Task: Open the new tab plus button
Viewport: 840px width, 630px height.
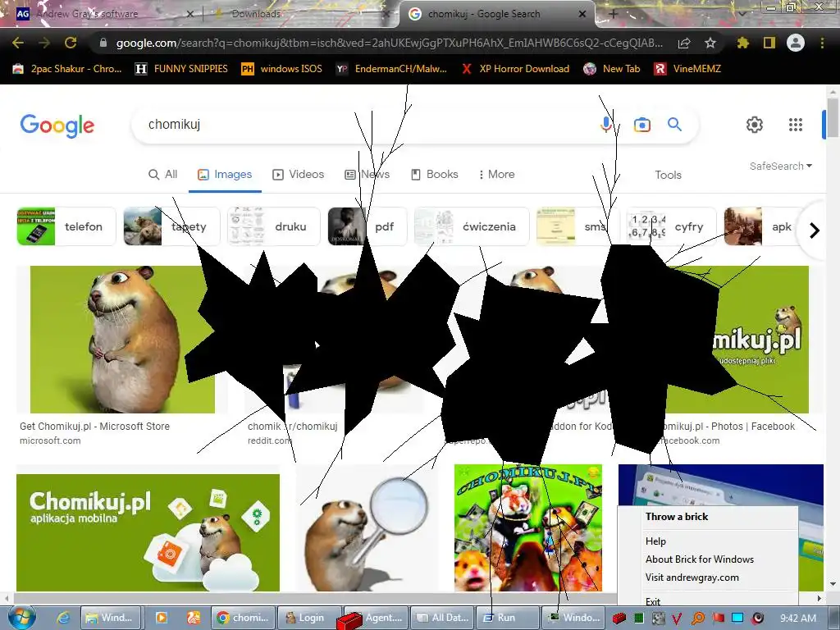Action: pos(614,14)
